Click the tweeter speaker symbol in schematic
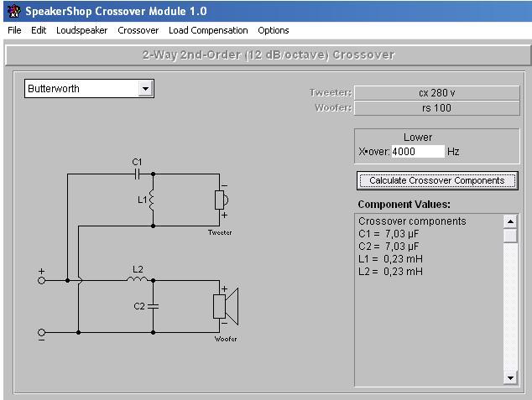 pyautogui.click(x=222, y=200)
